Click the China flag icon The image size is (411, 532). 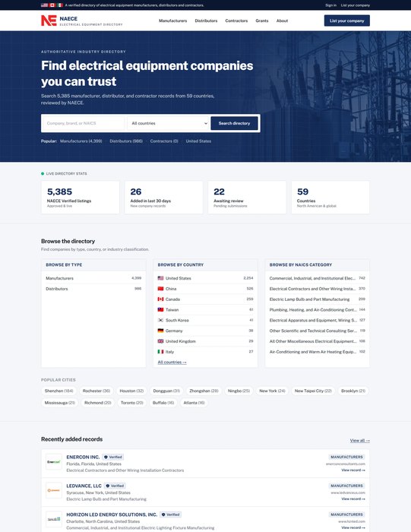pos(161,289)
